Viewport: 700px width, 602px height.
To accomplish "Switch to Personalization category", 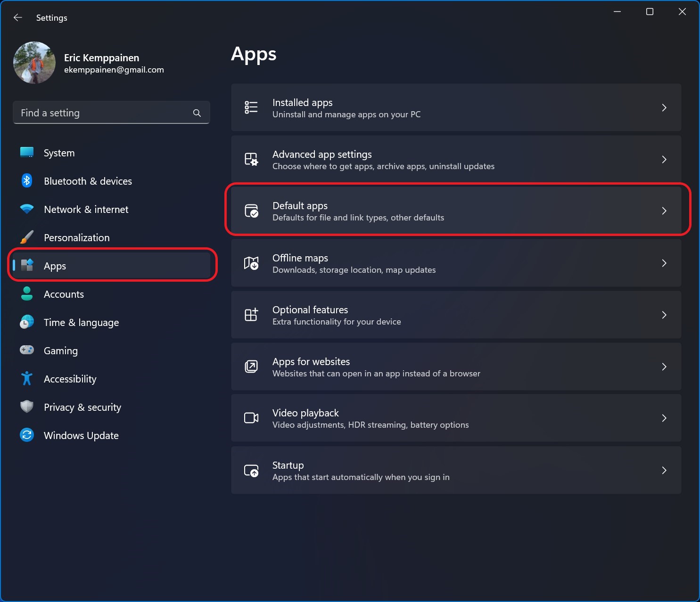I will [111, 237].
